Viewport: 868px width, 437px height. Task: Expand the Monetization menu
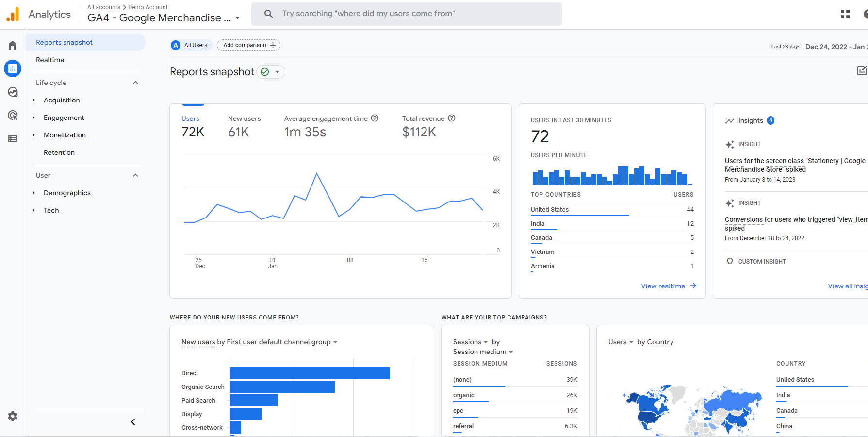[x=33, y=135]
